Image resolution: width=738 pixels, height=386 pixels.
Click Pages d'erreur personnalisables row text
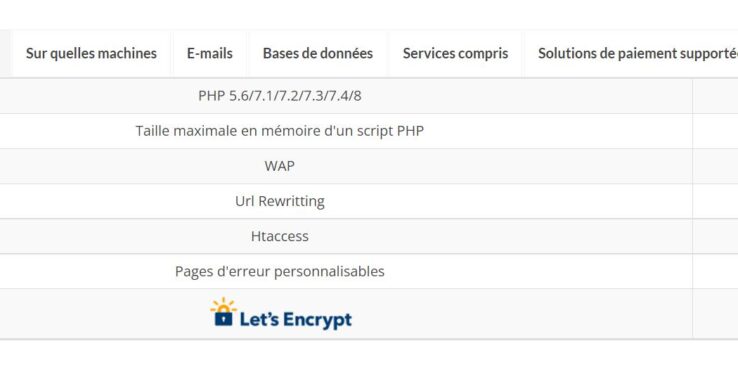pos(280,272)
